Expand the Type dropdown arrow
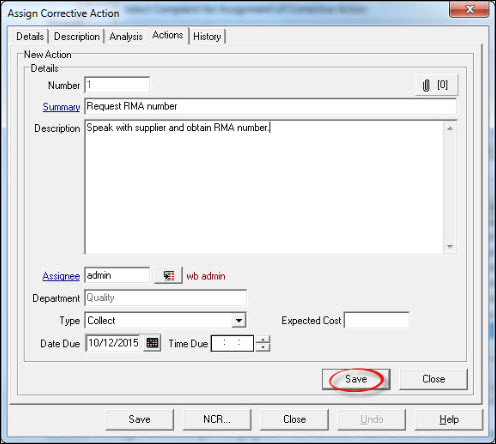The width and height of the screenshot is (496, 444). tap(239, 321)
